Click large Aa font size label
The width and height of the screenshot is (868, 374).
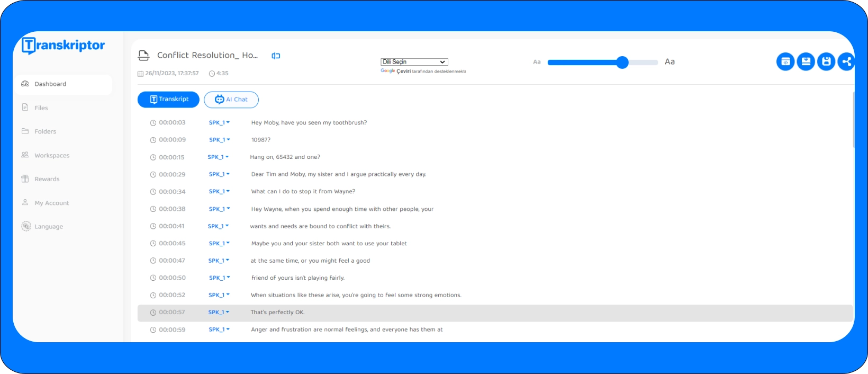670,61
